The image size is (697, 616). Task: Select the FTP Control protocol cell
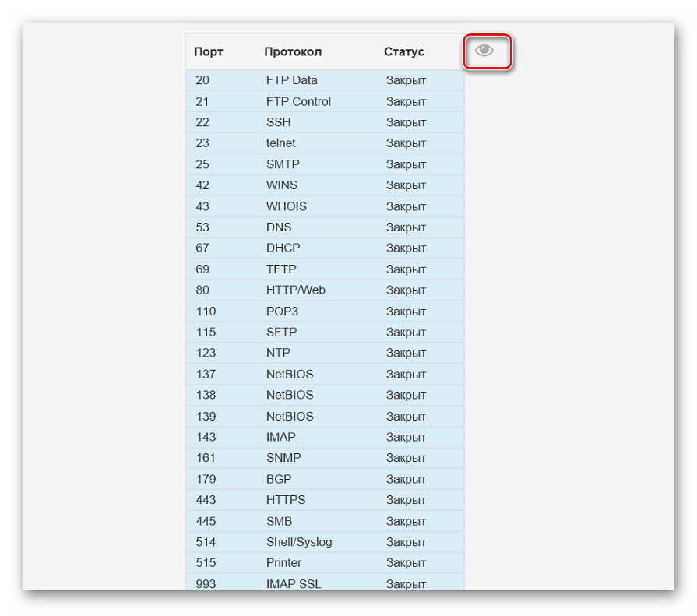(298, 101)
